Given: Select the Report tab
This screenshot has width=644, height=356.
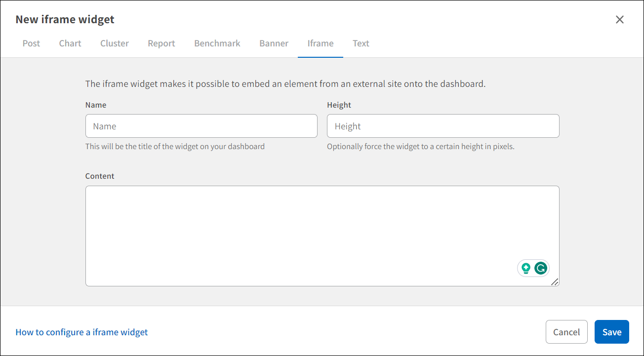Looking at the screenshot, I should tap(161, 43).
